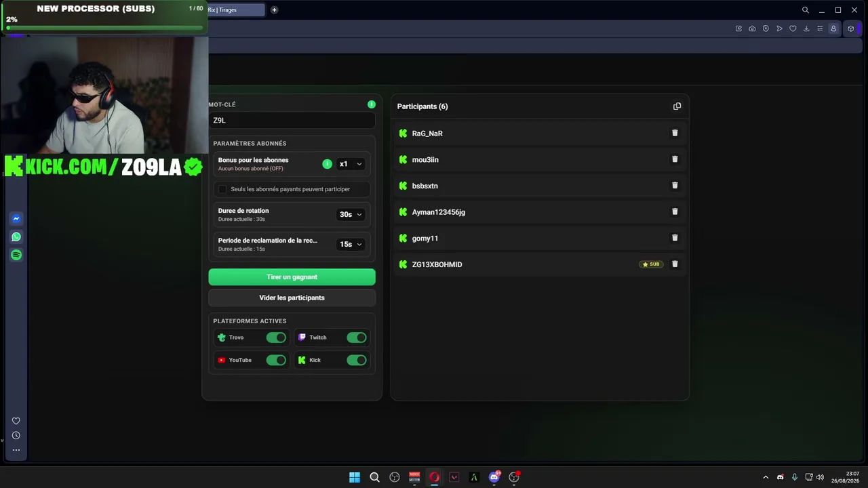868x488 pixels.
Task: Click participant name gomy11
Action: 425,239
